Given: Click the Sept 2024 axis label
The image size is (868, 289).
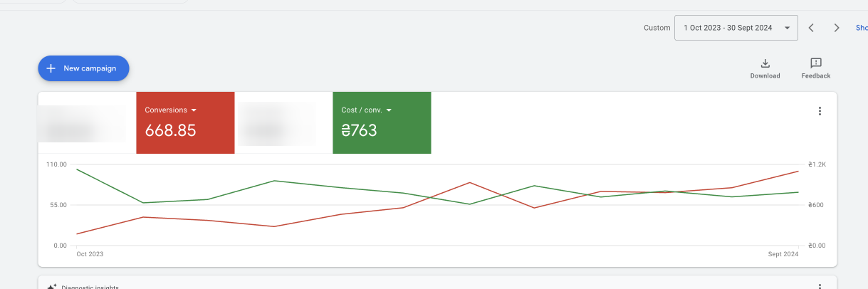Looking at the screenshot, I should coord(783,254).
